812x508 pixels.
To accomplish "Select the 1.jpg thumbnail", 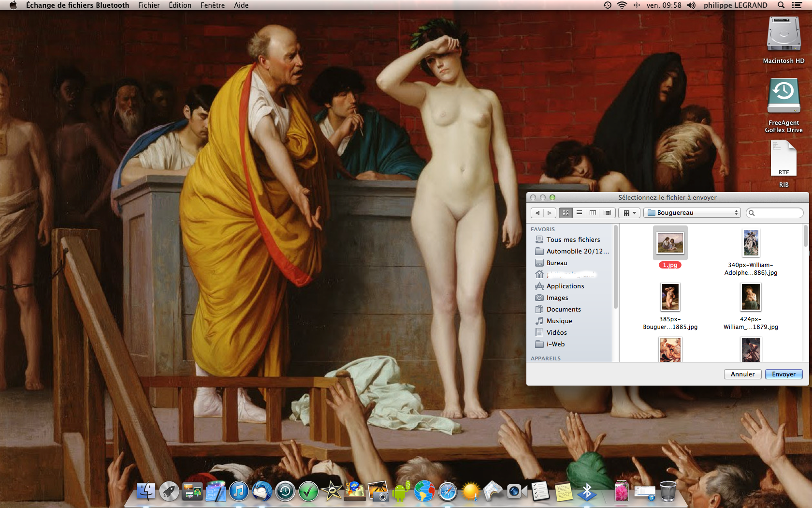I will pyautogui.click(x=670, y=243).
